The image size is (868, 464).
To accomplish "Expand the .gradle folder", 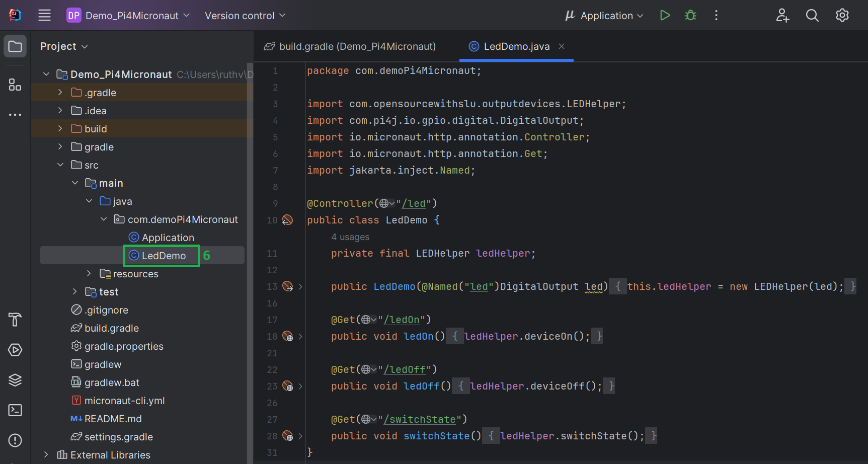I will point(60,93).
